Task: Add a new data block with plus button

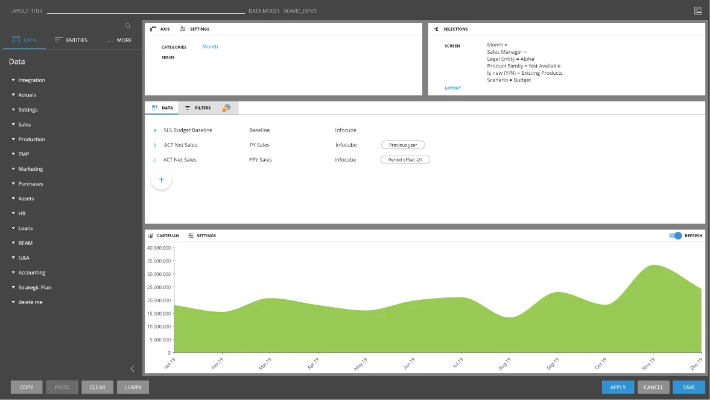Action: (161, 179)
